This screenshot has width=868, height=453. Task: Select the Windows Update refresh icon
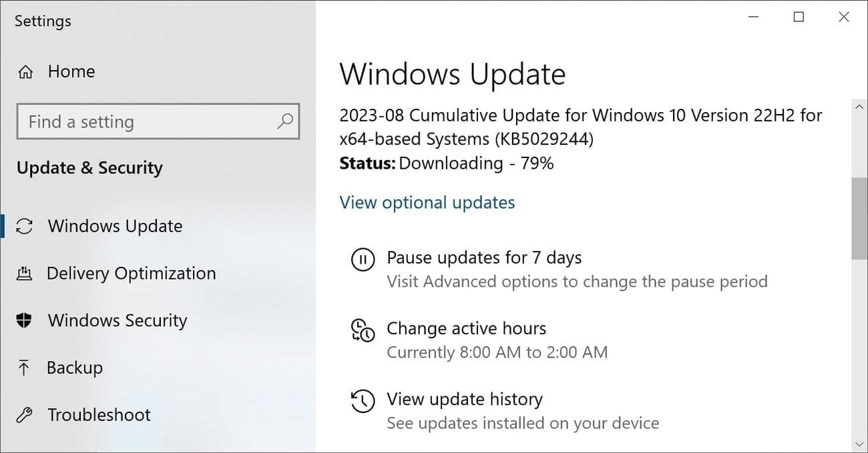25,226
